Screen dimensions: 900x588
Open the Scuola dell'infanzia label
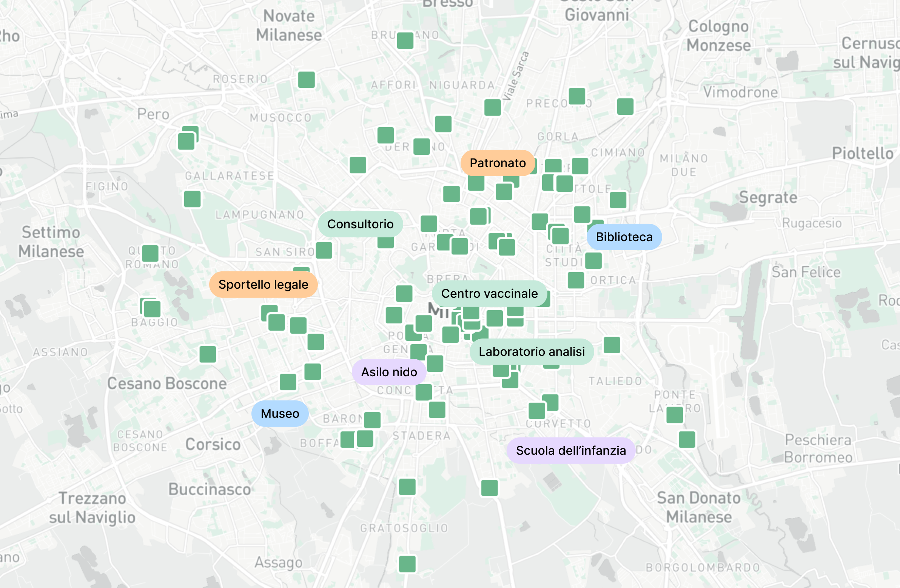[x=571, y=451]
